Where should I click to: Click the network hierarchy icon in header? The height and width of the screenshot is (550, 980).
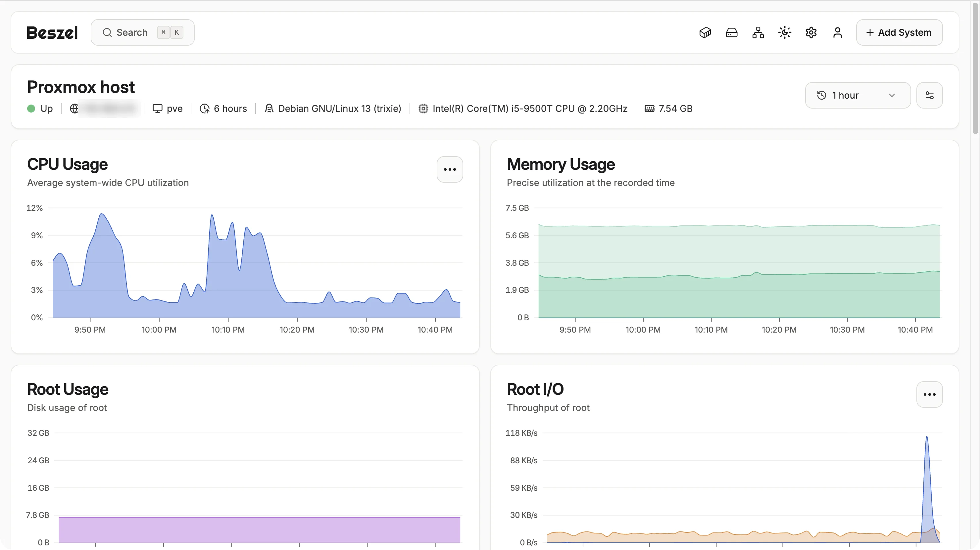[x=758, y=33]
